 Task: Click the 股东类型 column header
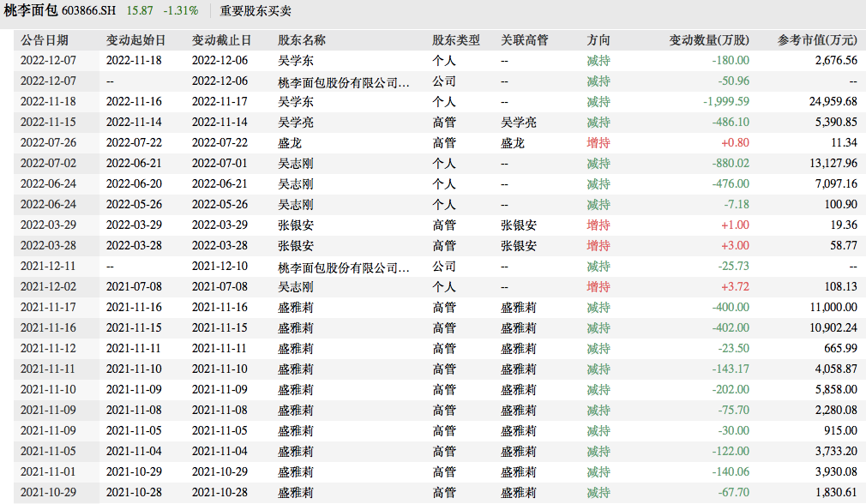coord(455,40)
